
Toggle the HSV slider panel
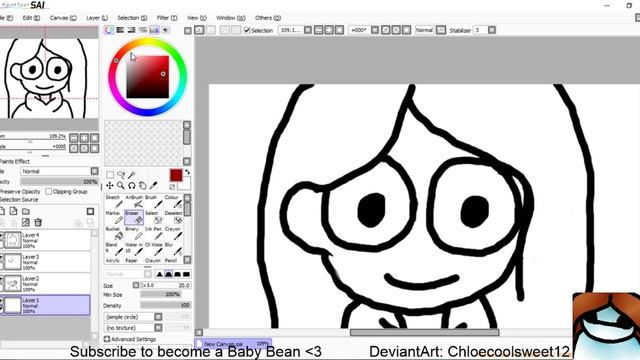click(x=131, y=30)
